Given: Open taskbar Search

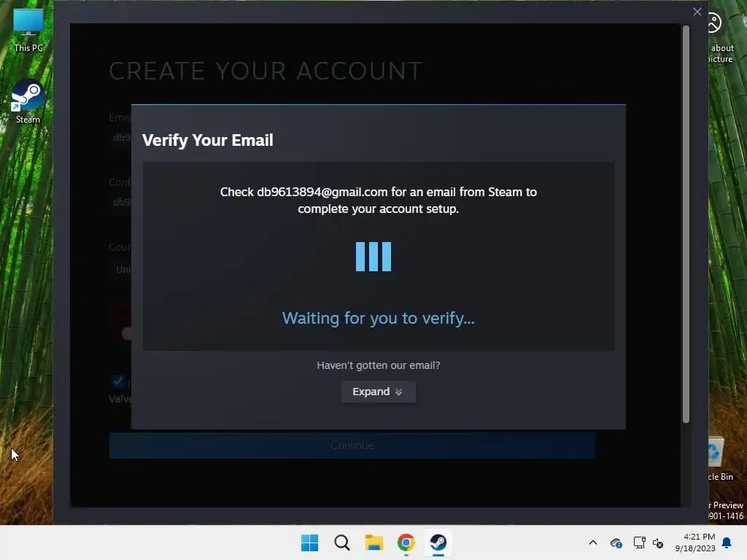Looking at the screenshot, I should pos(341,542).
